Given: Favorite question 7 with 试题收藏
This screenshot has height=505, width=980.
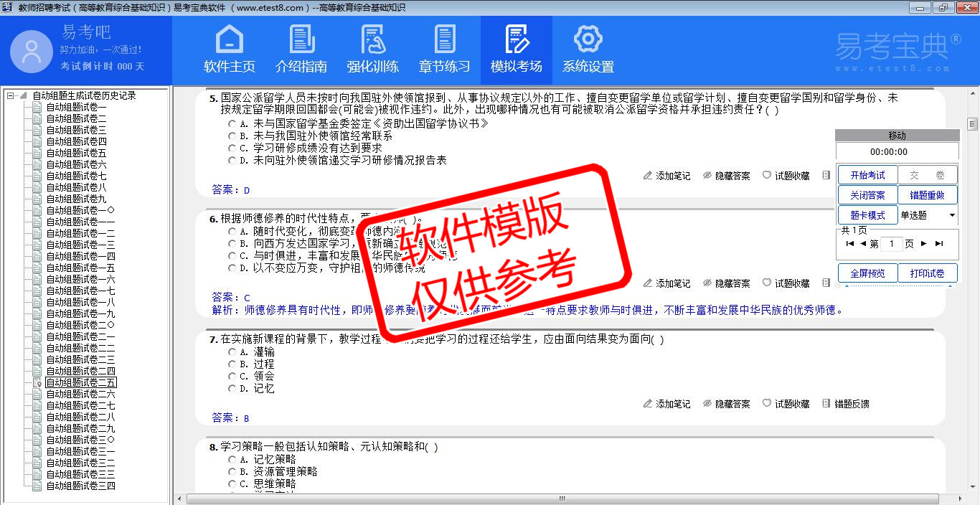Looking at the screenshot, I should (786, 404).
